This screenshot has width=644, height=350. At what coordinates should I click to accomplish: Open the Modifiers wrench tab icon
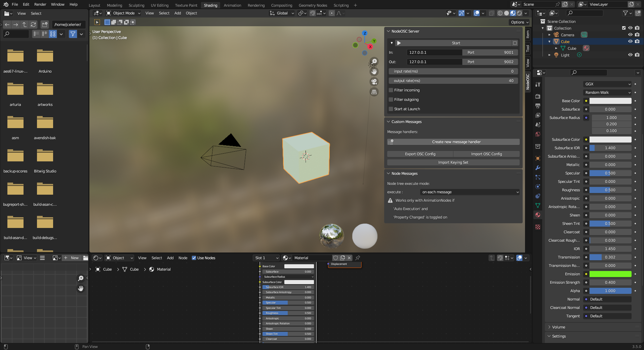538,168
